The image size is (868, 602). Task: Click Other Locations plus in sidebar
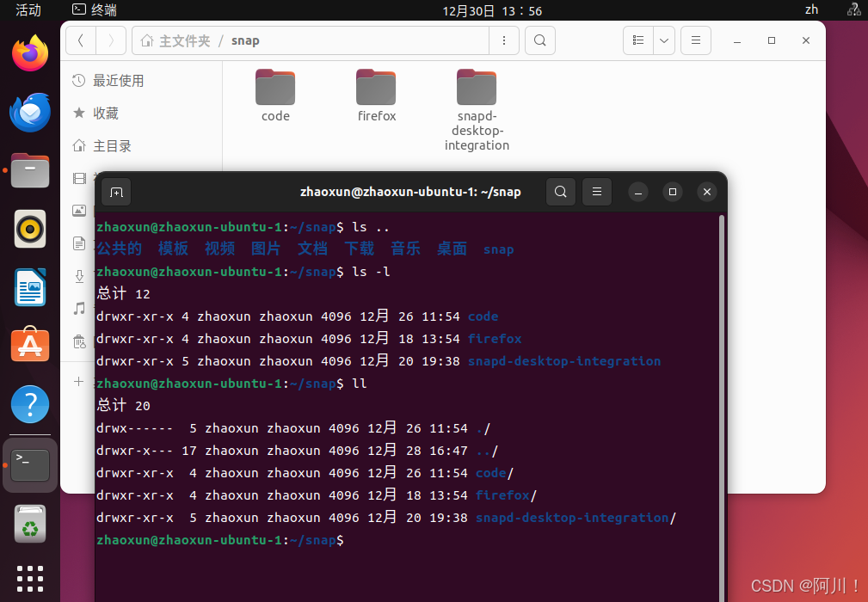pos(78,381)
